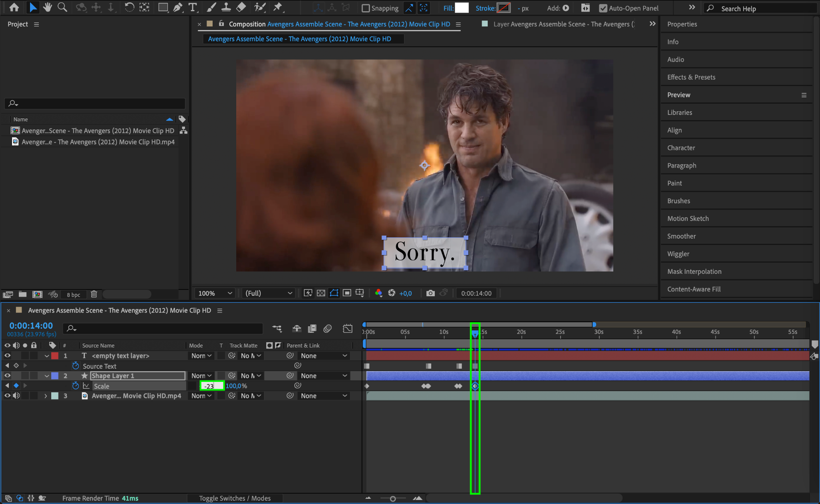Select the Hand tool
The width and height of the screenshot is (820, 504).
point(48,7)
